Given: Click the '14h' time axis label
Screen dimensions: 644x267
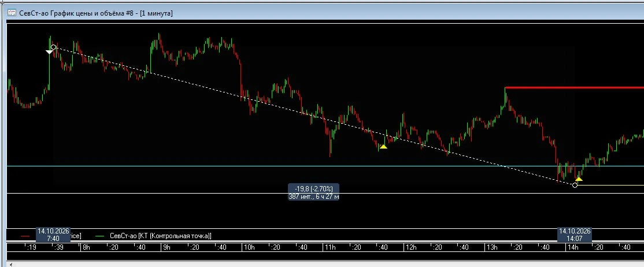Looking at the screenshot, I should (573, 247).
